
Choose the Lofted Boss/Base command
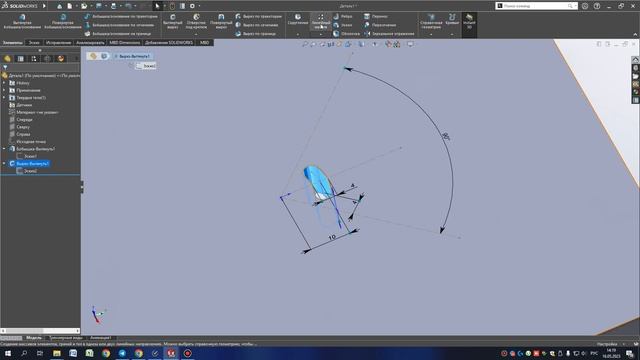(x=119, y=25)
